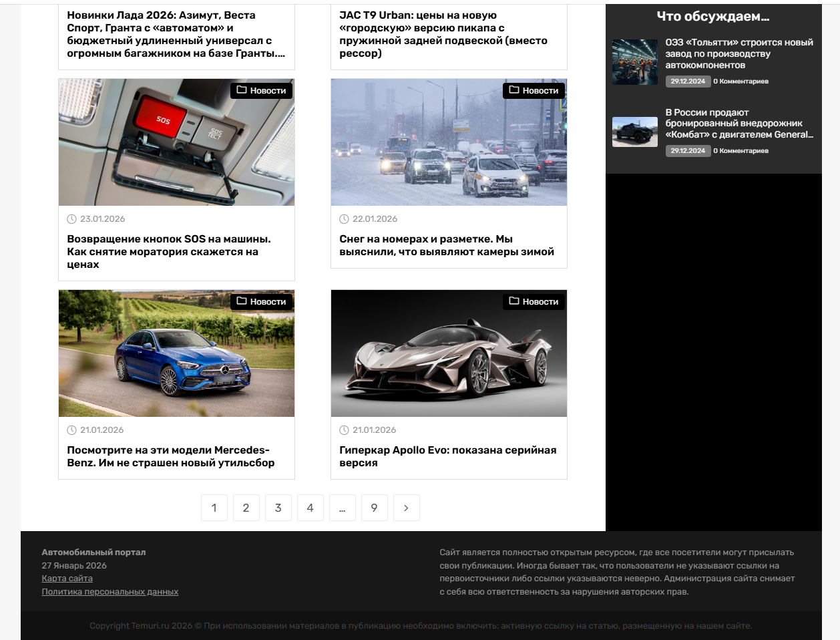This screenshot has width=840, height=640.
Task: Click footer date '27 Январь 2026'
Action: pos(74,566)
